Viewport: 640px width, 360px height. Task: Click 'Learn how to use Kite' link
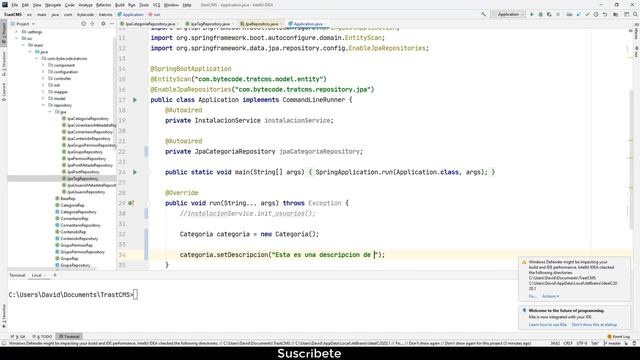547,324
